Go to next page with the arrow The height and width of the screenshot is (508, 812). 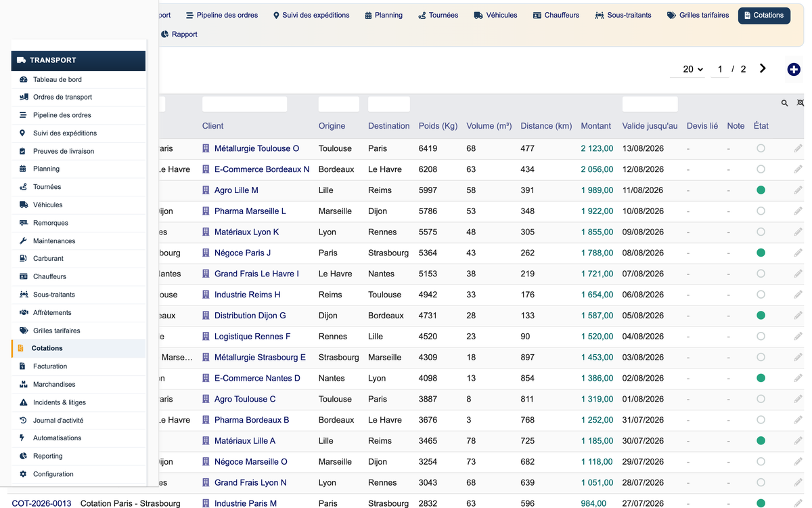763,68
